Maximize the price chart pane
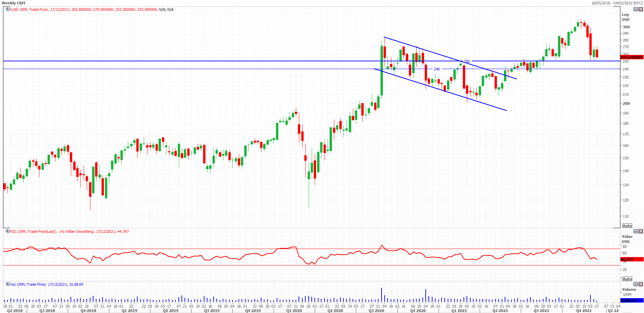Viewport: 644px width, 313px height. (x=636, y=9)
